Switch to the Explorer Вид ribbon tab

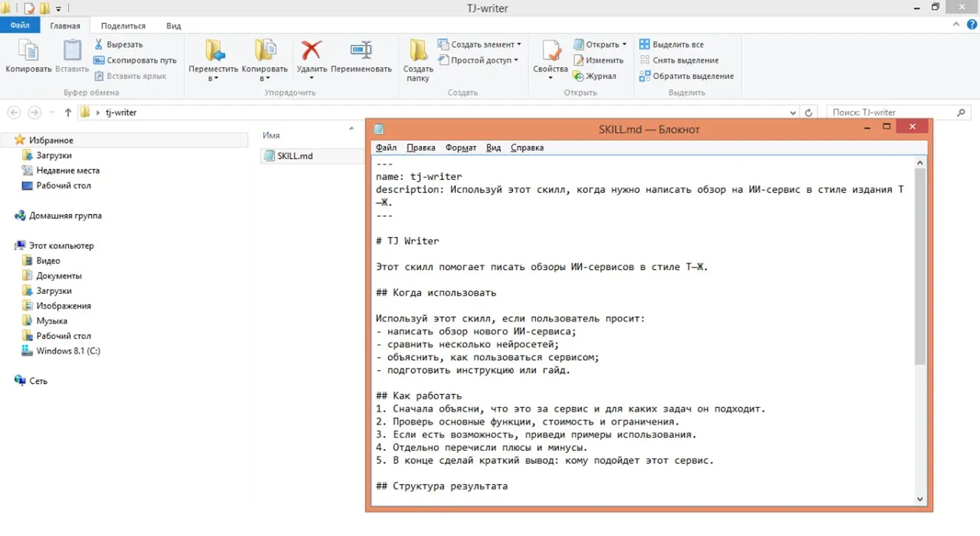point(173,26)
